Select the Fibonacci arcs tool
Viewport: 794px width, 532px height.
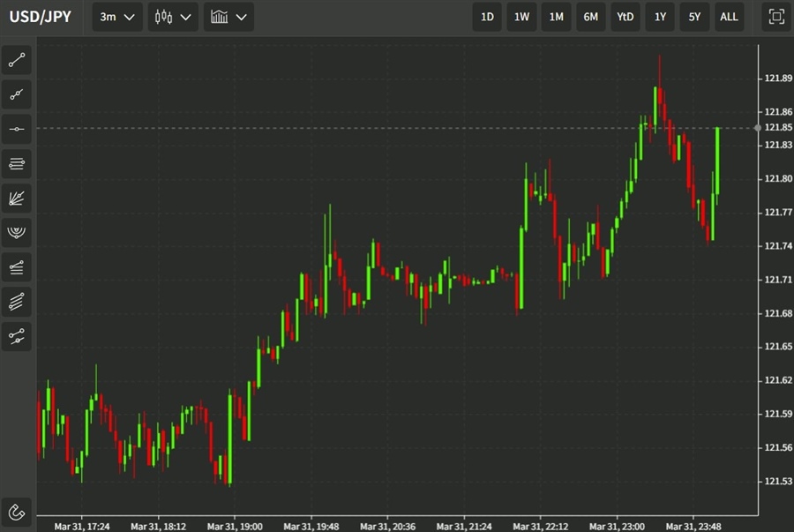tap(16, 232)
